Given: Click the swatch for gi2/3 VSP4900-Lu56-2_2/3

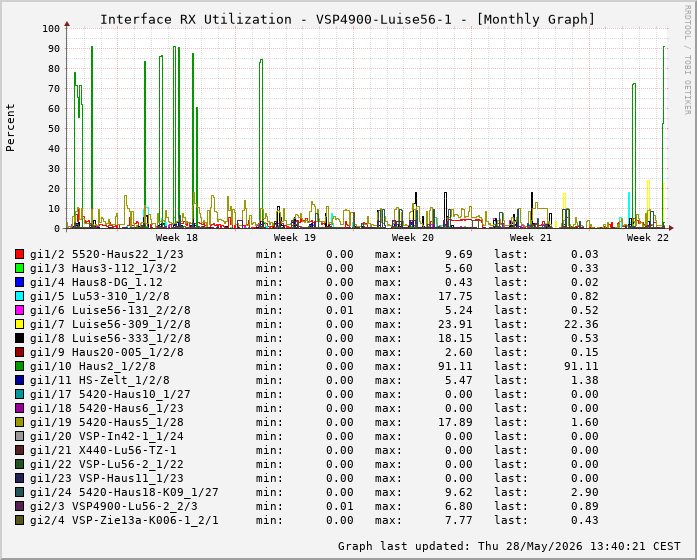Looking at the screenshot, I should pos(19,506).
